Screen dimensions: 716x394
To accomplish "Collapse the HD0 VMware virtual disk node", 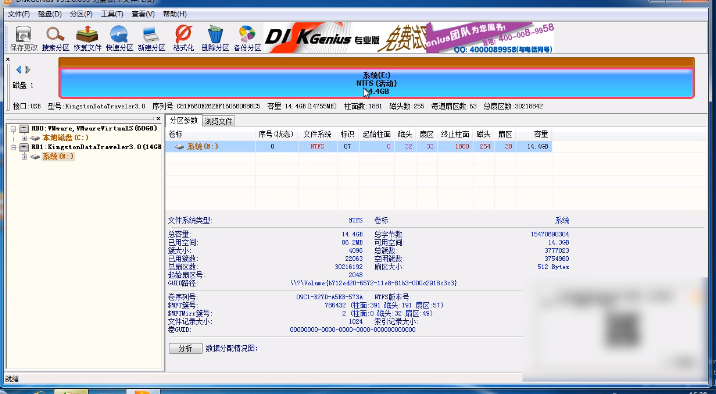I will 14,129.
